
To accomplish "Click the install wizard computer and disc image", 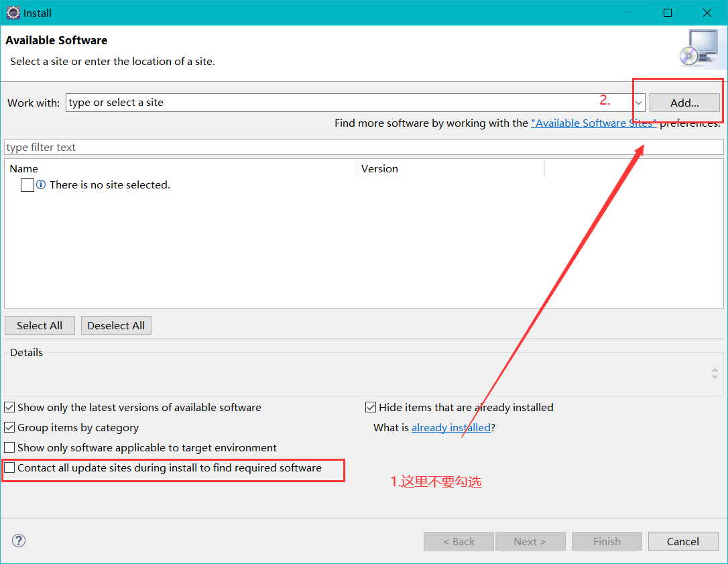I will tap(699, 48).
